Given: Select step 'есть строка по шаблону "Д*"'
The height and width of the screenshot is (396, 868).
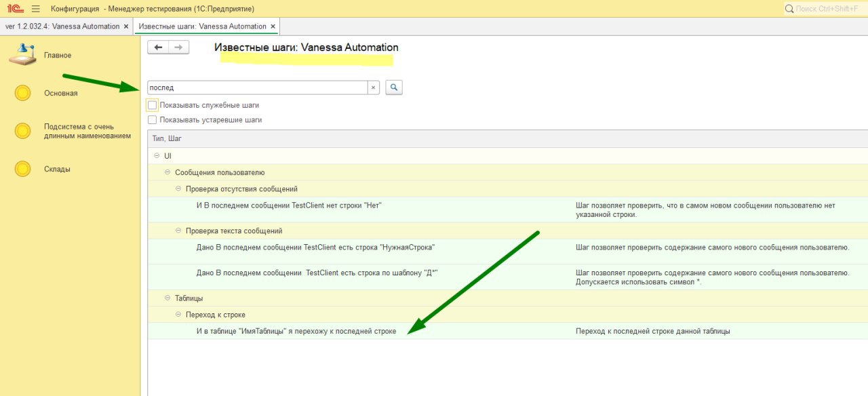Looking at the screenshot, I should click(317, 273).
